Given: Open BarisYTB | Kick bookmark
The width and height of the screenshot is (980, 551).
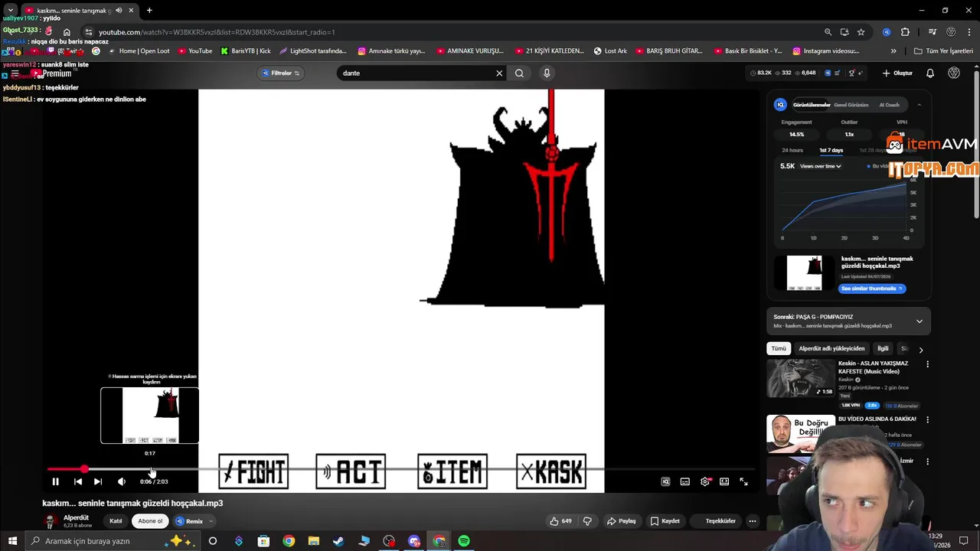Looking at the screenshot, I should tap(245, 51).
